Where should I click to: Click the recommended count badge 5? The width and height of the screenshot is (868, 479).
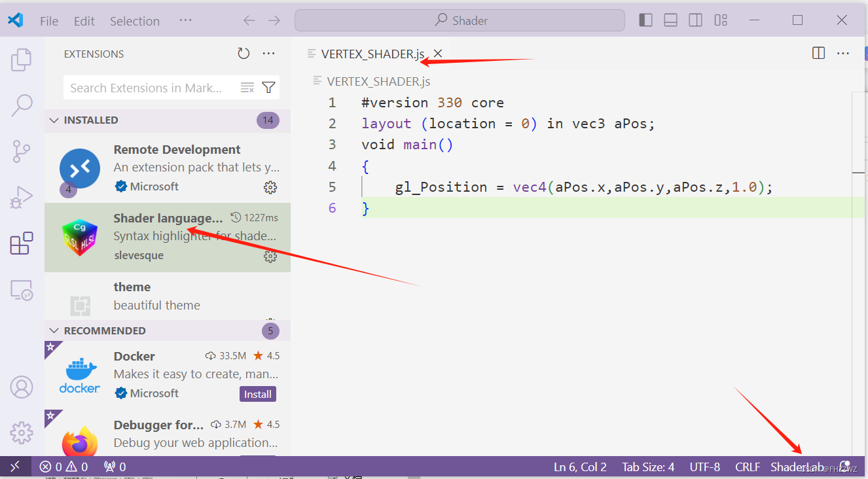(270, 330)
